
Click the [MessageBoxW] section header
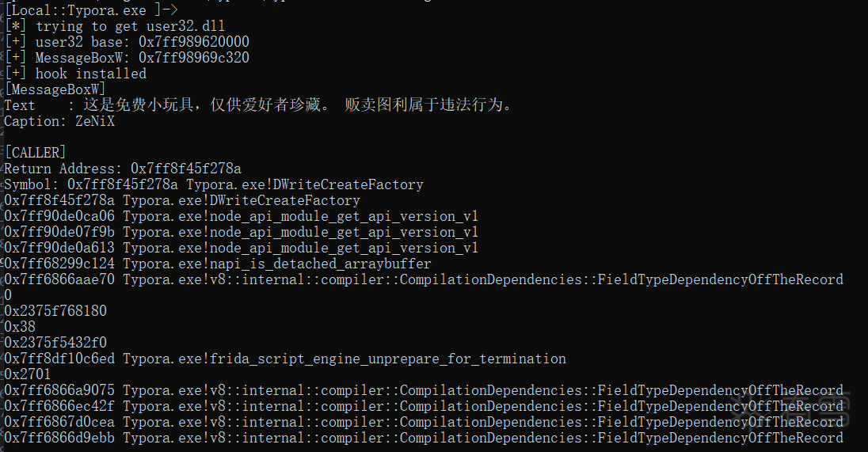pyautogui.click(x=55, y=89)
